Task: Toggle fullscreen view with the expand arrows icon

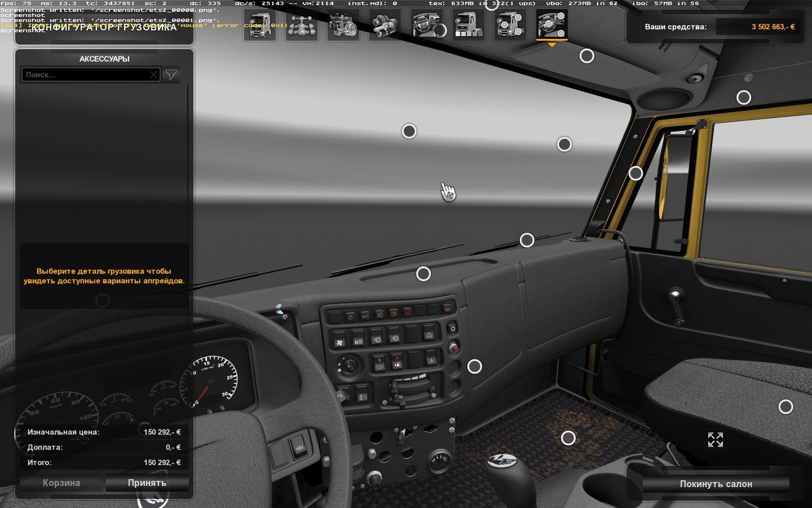Action: tap(715, 440)
